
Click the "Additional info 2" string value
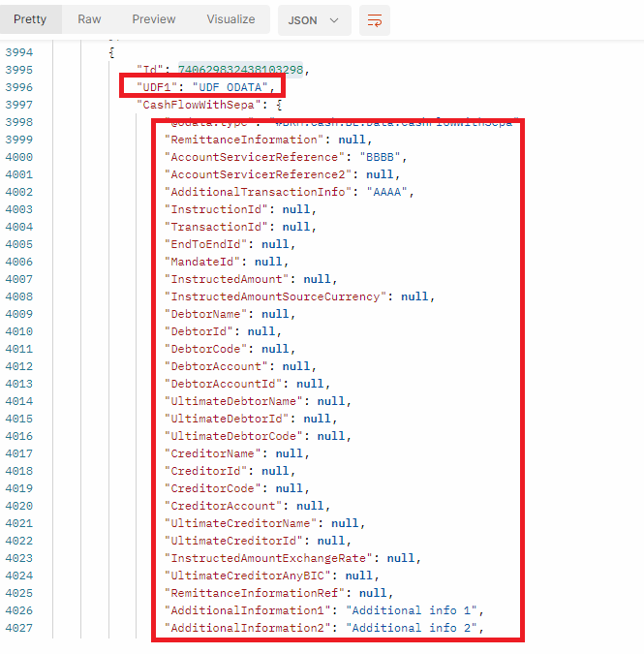[414, 628]
